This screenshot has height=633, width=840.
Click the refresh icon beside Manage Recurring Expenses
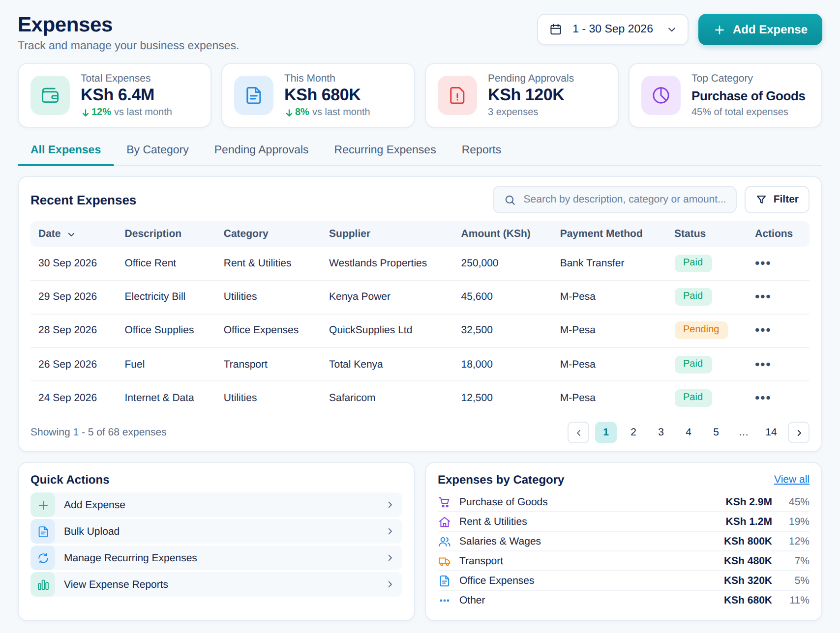click(43, 558)
